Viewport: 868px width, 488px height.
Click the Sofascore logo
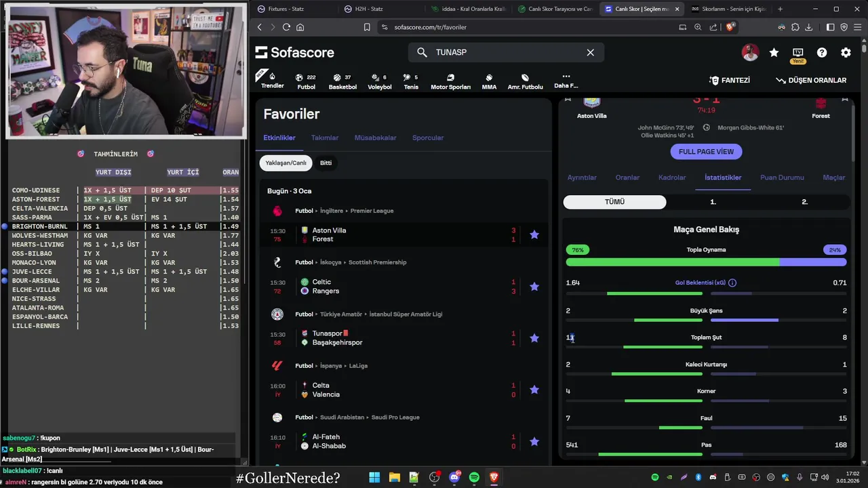[x=294, y=52]
